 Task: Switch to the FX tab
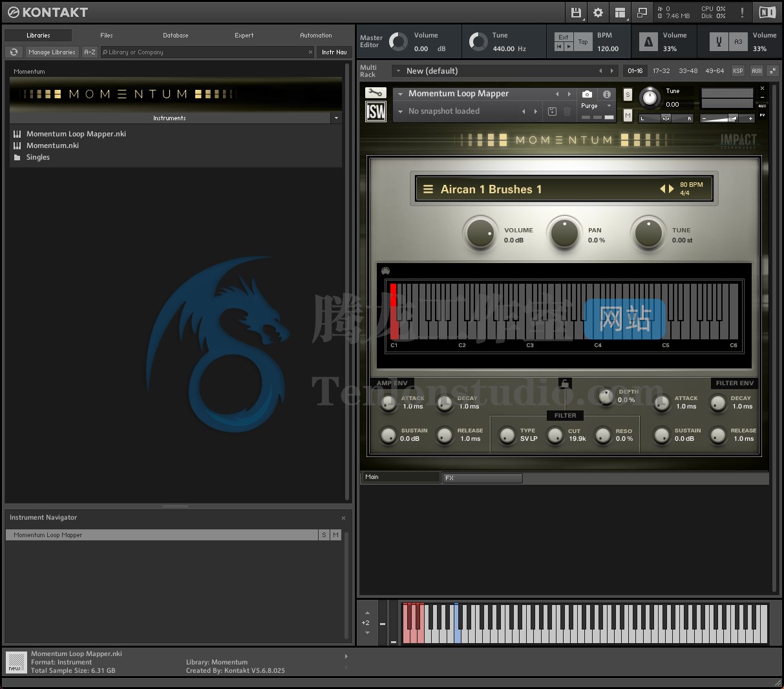(x=482, y=478)
